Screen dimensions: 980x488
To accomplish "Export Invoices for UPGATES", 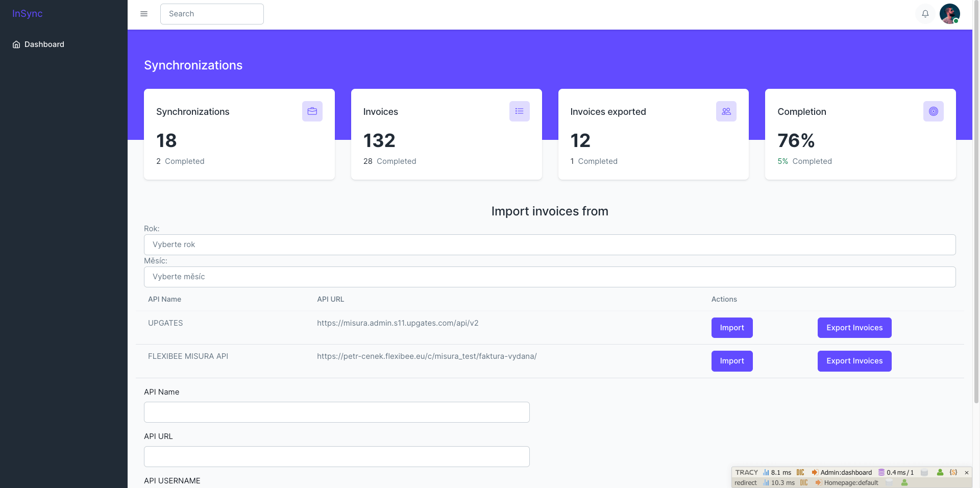I will click(x=854, y=328).
